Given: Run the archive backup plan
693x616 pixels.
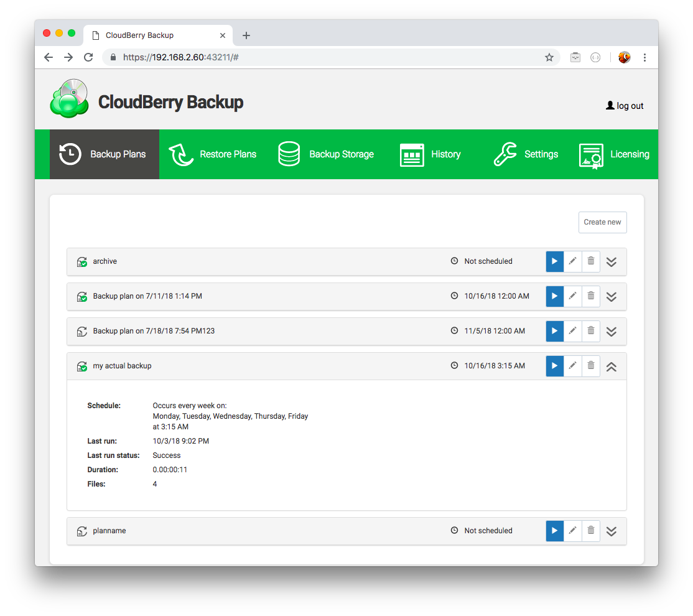Looking at the screenshot, I should 555,261.
